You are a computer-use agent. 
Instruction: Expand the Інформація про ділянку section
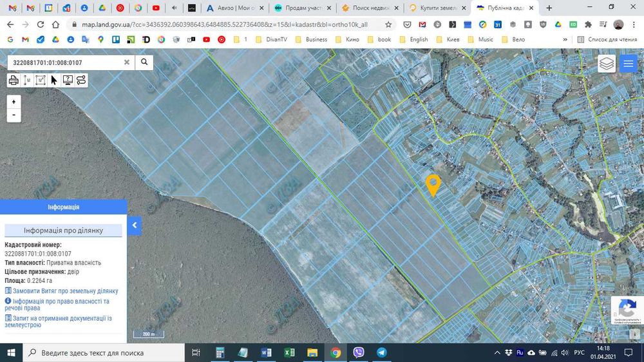click(63, 231)
